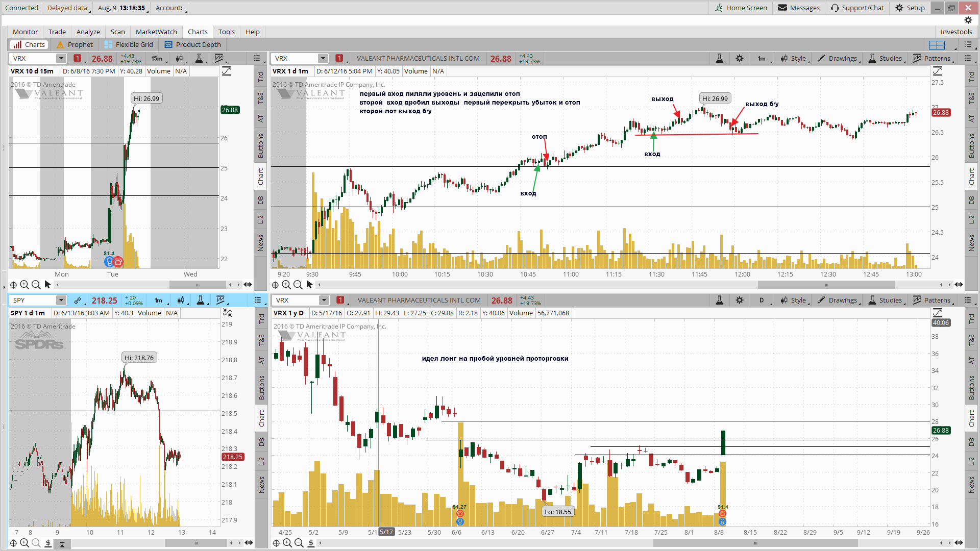
Task: Open Studies menu in top-right chart
Action: (x=886, y=58)
